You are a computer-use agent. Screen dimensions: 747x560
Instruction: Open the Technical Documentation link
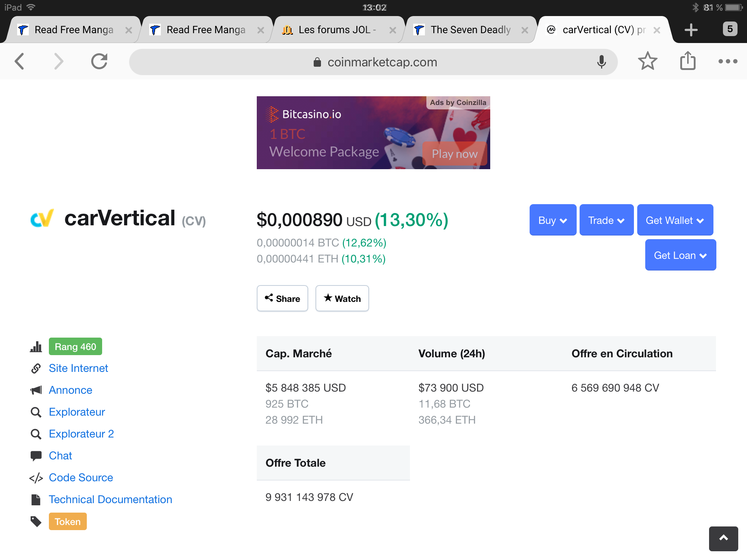[x=111, y=499]
